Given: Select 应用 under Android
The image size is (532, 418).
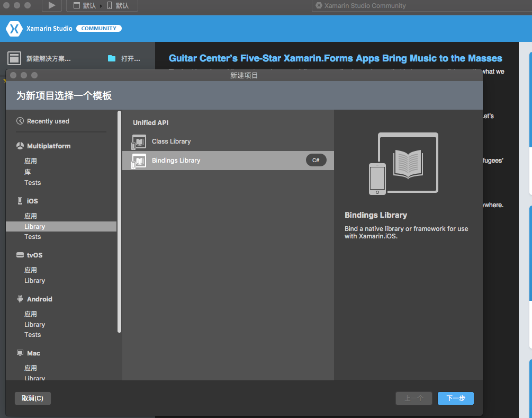Looking at the screenshot, I should coord(31,314).
